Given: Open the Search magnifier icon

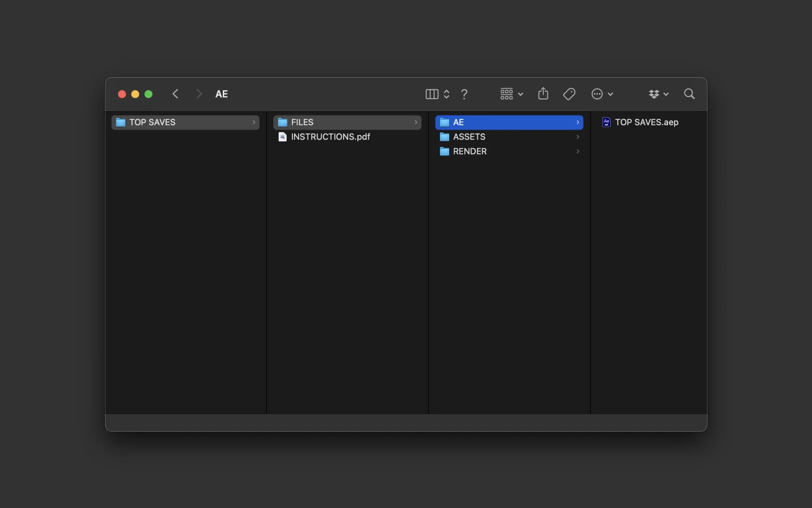Looking at the screenshot, I should 689,94.
